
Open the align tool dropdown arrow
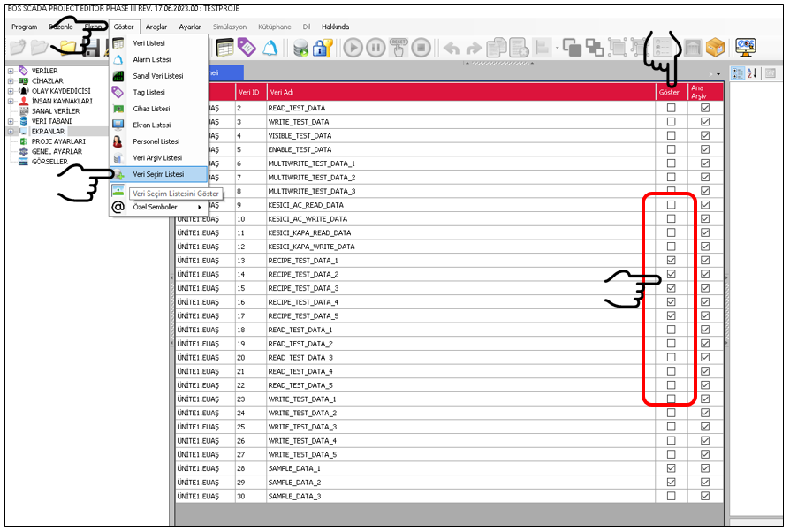pyautogui.click(x=558, y=49)
